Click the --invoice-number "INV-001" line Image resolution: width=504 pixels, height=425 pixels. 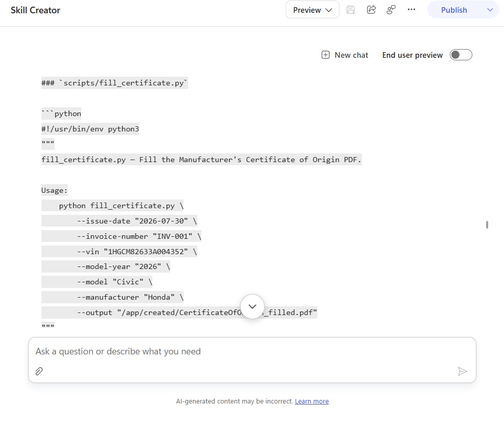(122, 236)
